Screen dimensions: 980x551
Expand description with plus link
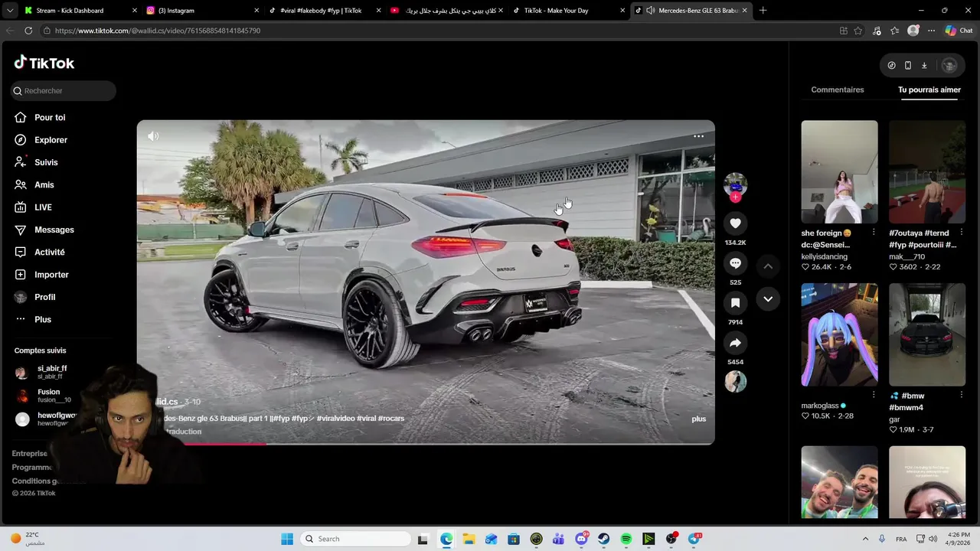coord(699,419)
